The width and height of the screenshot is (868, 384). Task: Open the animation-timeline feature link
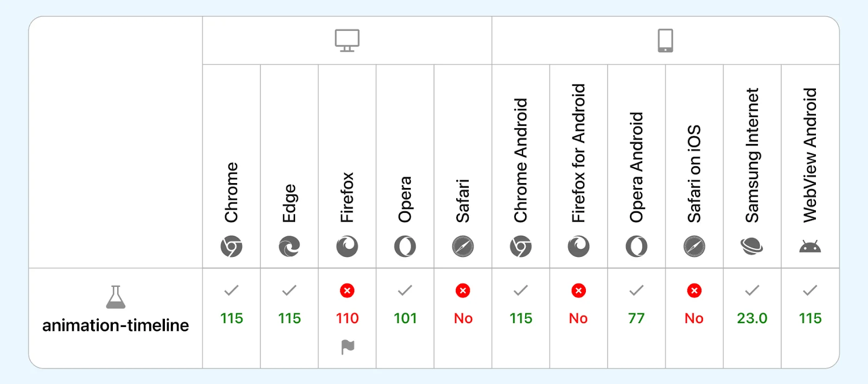[116, 325]
